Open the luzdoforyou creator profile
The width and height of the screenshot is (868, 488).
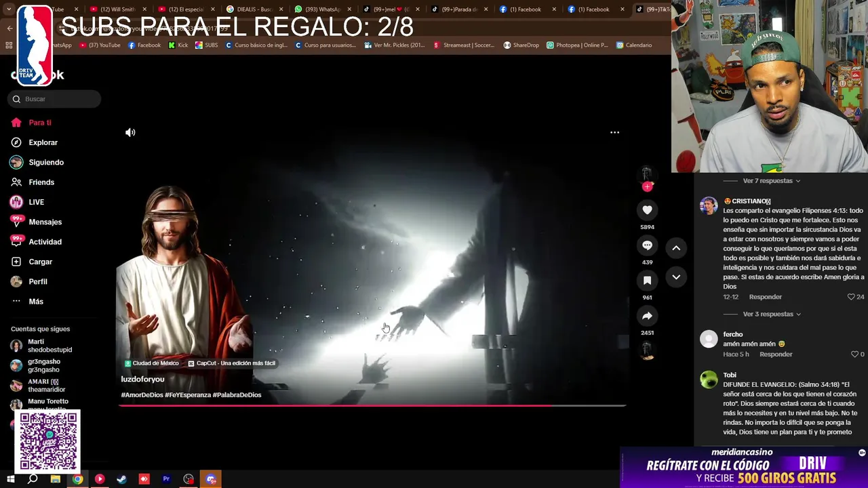(142, 380)
